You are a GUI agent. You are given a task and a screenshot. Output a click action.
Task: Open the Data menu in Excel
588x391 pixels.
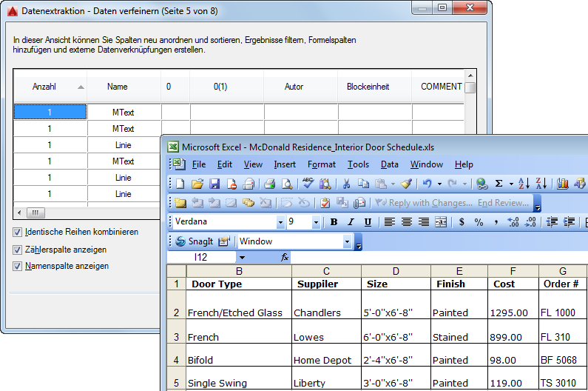(390, 164)
